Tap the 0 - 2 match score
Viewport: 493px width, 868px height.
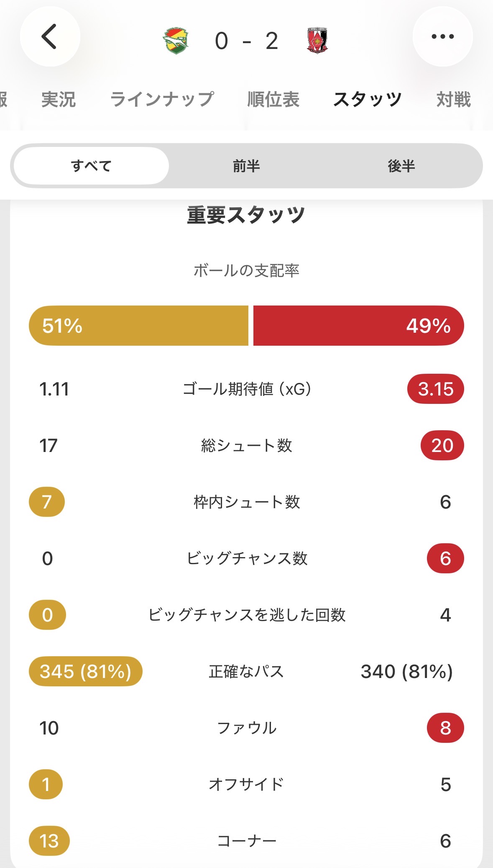click(246, 41)
